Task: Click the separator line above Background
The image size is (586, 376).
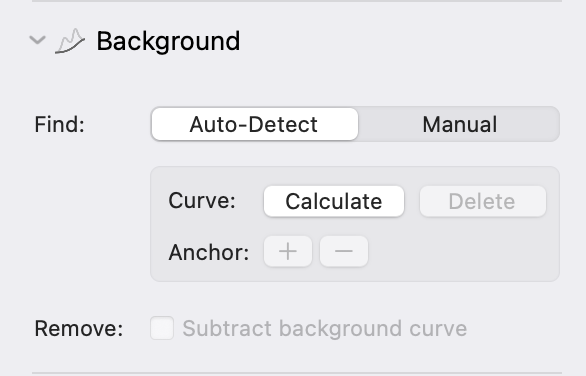Action: [x=297, y=1]
